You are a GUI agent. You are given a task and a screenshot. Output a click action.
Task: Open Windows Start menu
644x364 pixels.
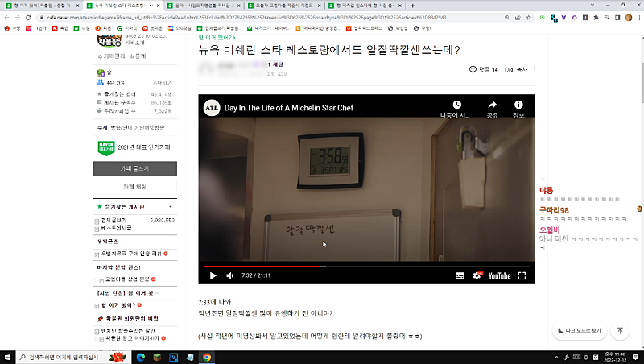tap(7, 358)
